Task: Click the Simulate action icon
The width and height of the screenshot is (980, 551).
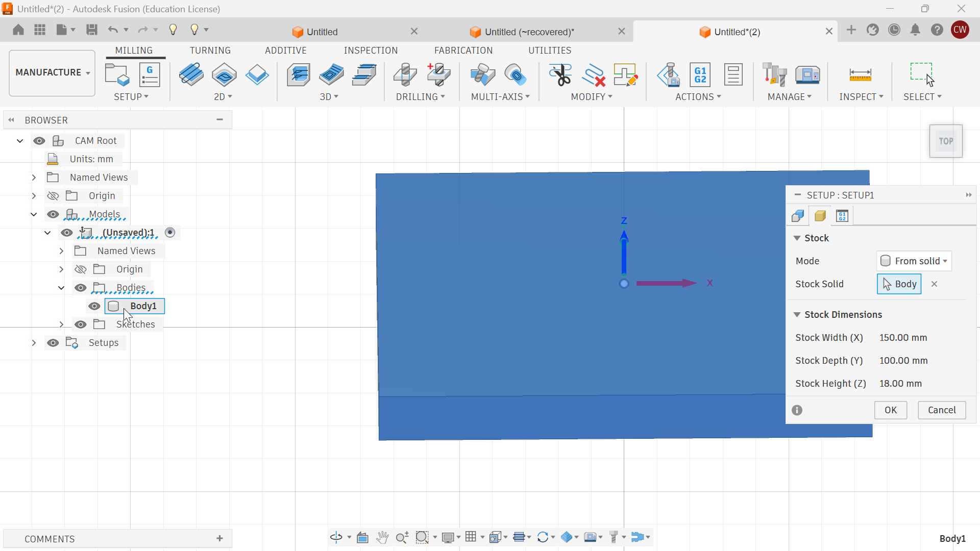Action: coord(669,75)
